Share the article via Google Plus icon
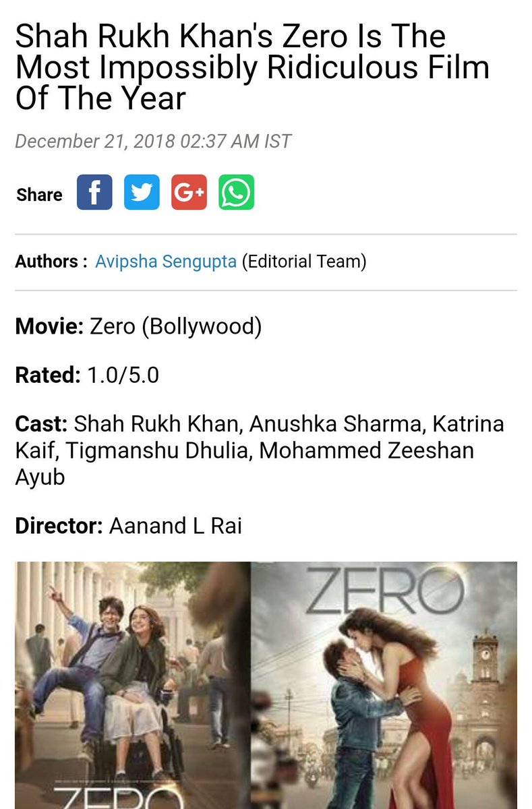This screenshot has width=532, height=809. pyautogui.click(x=189, y=193)
